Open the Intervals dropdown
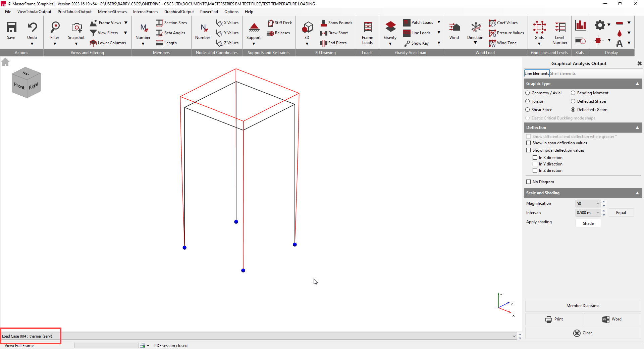 click(x=598, y=213)
